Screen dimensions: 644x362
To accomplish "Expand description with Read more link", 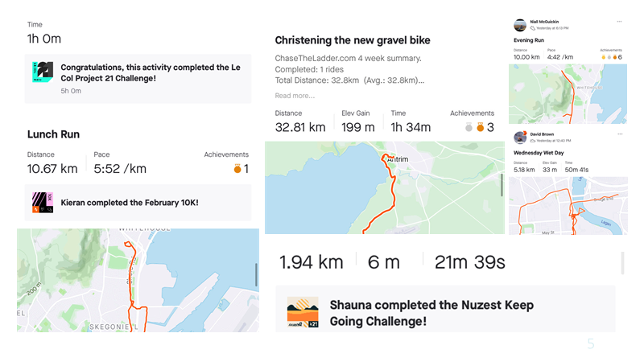I will (295, 96).
